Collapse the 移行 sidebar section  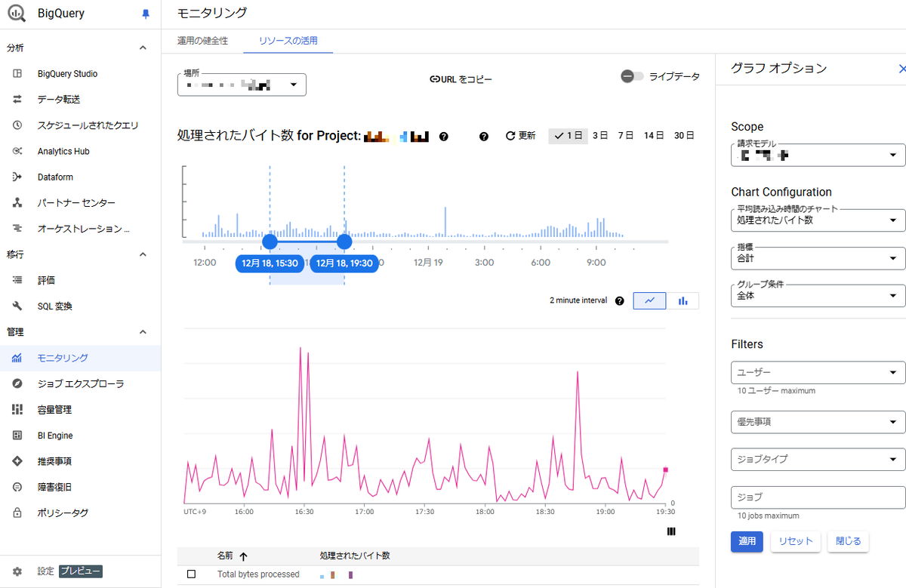pos(143,254)
